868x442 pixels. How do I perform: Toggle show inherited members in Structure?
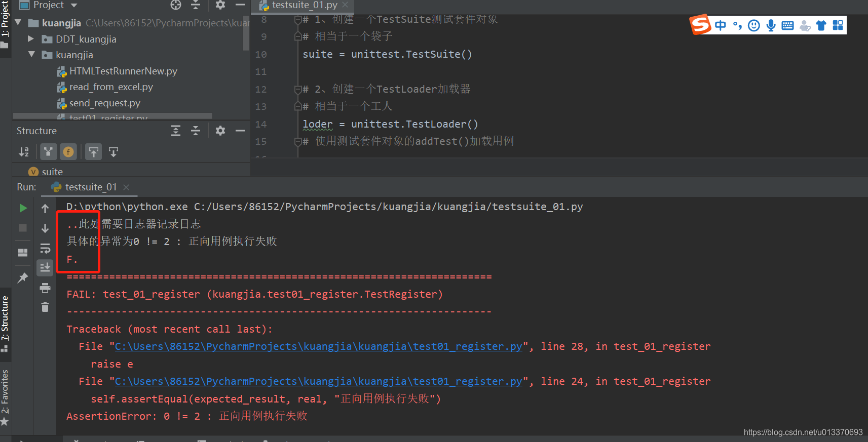48,152
